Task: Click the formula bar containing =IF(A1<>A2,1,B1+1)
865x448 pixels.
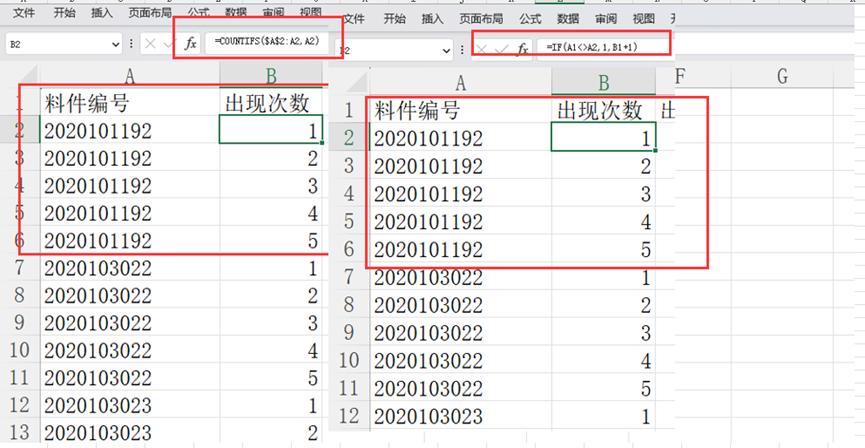Action: coord(604,47)
